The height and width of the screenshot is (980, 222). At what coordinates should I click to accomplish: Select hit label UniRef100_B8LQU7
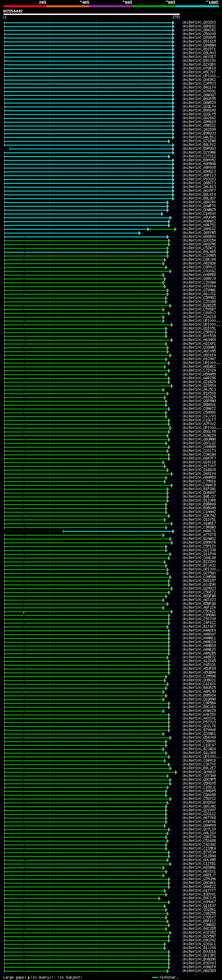tap(199, 198)
